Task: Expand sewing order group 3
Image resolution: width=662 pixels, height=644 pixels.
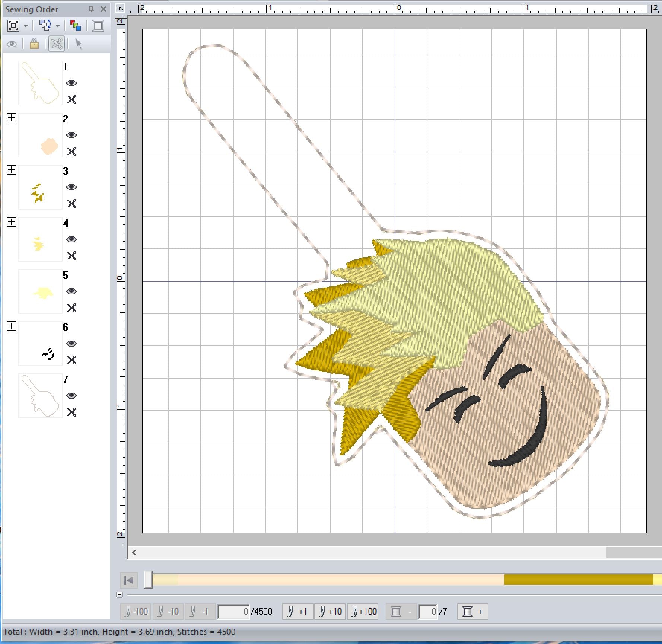Action: [12, 170]
